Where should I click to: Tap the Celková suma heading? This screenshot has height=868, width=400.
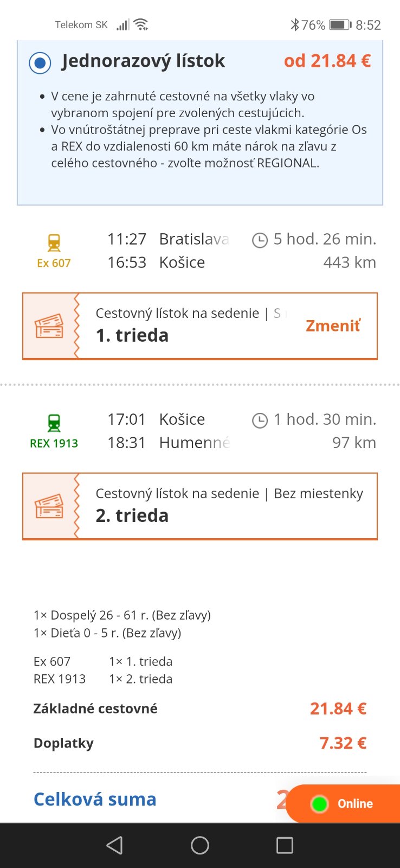click(95, 799)
